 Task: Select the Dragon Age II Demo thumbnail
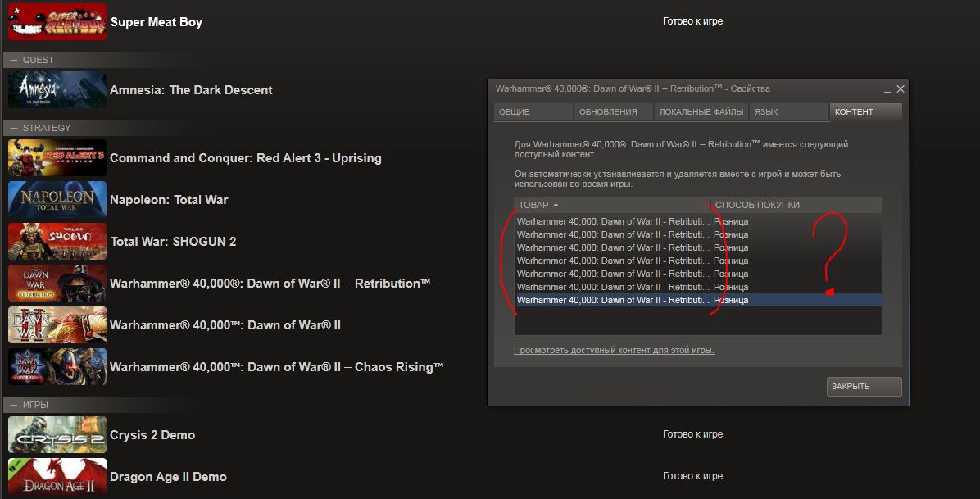pos(57,477)
